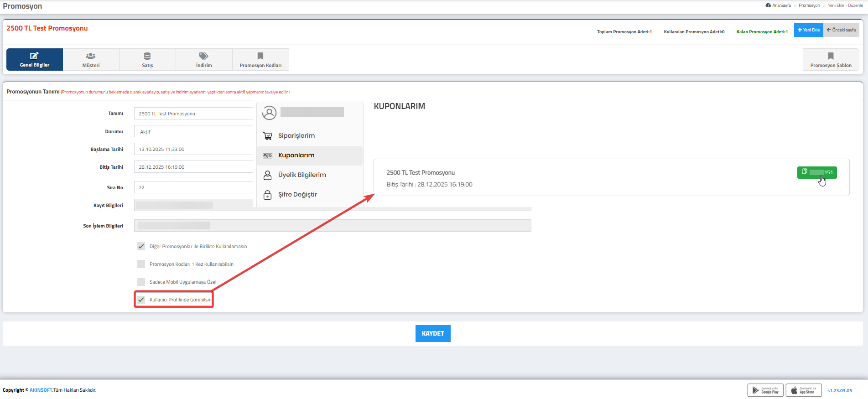Open the Başlama Tarihi date picker field
The width and height of the screenshot is (868, 399).
click(194, 149)
